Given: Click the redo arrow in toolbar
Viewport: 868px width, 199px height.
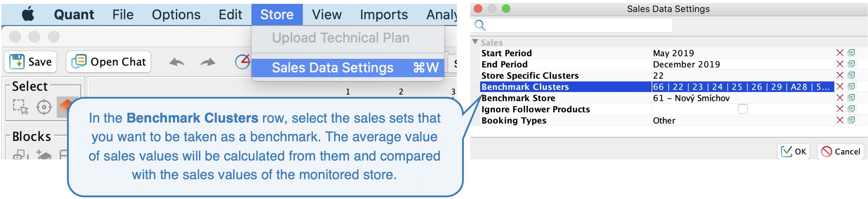Looking at the screenshot, I should pos(207,62).
